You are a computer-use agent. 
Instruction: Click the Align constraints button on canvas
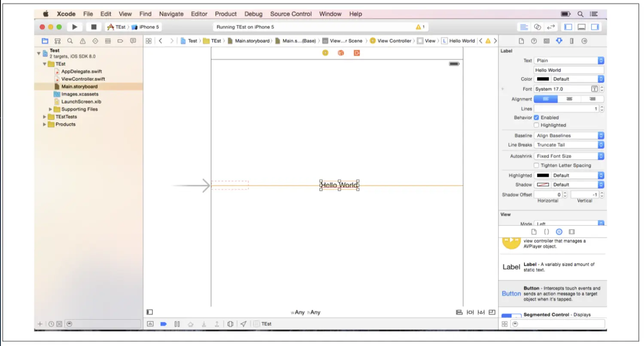[x=459, y=312]
